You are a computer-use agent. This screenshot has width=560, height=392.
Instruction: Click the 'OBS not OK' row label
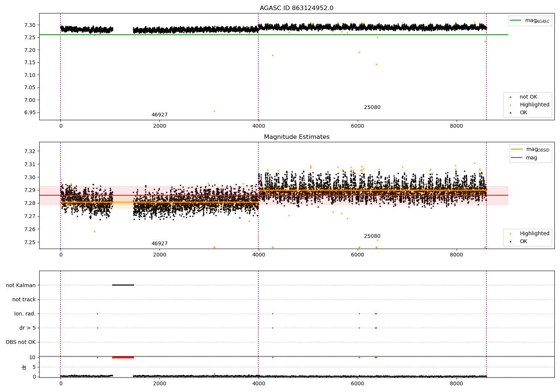click(21, 342)
